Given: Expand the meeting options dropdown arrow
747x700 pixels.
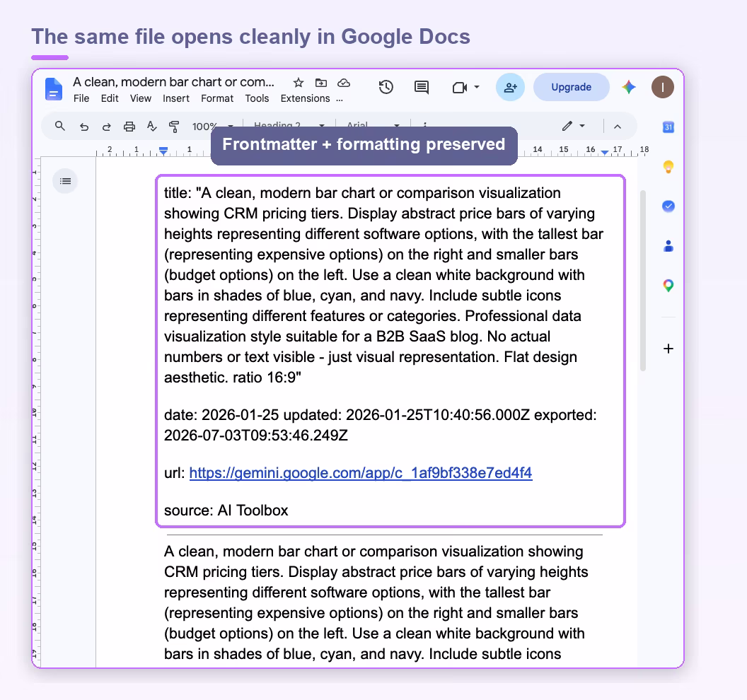Looking at the screenshot, I should [x=476, y=87].
